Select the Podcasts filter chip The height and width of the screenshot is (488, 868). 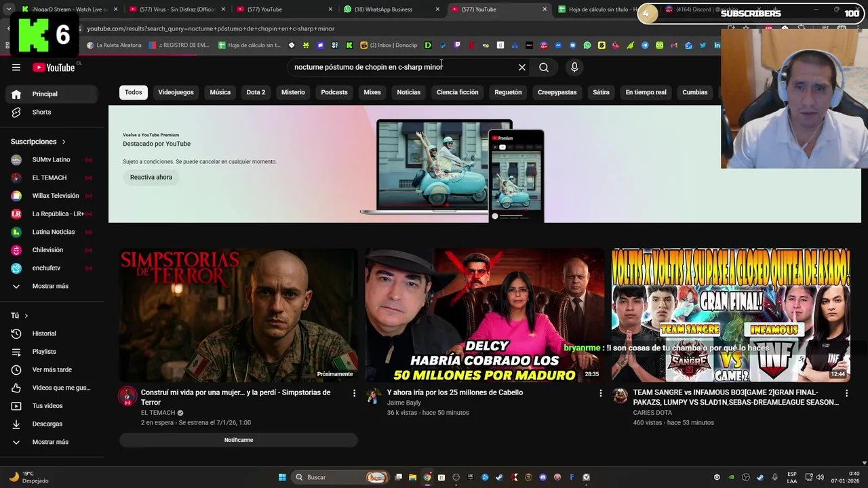click(334, 92)
